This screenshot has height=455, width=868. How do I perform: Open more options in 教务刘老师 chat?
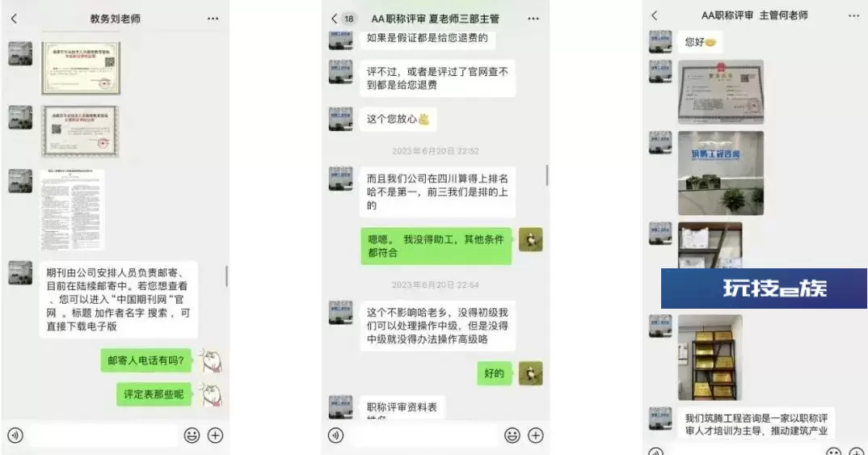point(213,19)
